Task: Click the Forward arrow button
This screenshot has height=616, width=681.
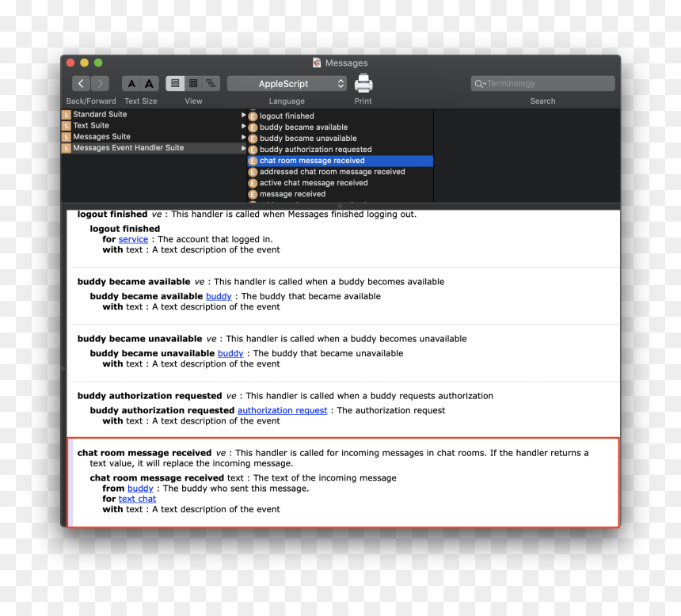Action: point(100,83)
